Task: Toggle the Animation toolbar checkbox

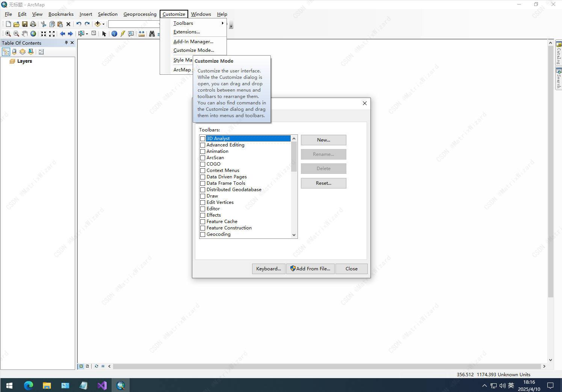Action: tap(203, 151)
